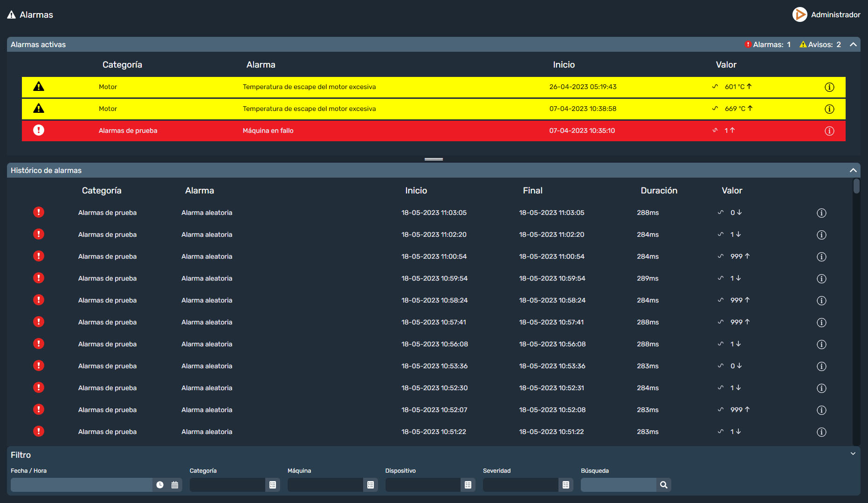The image size is (868, 503).
Task: Click red alert icon of Máquina en fallo
Action: pos(39,130)
